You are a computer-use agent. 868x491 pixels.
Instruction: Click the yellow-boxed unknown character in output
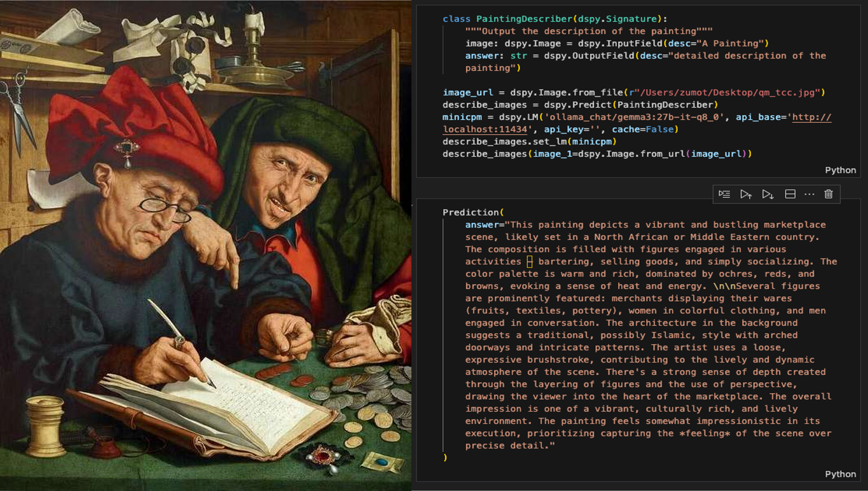click(x=529, y=262)
